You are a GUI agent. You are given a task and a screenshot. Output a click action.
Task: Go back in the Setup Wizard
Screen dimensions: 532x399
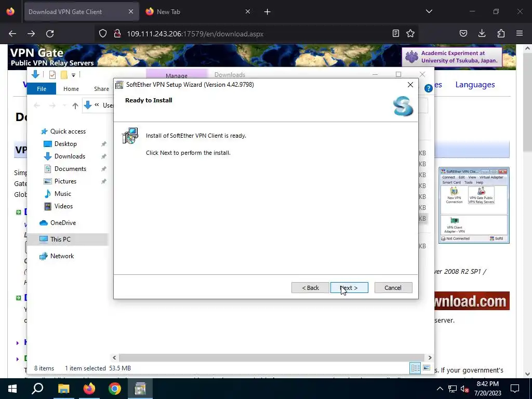click(x=310, y=288)
